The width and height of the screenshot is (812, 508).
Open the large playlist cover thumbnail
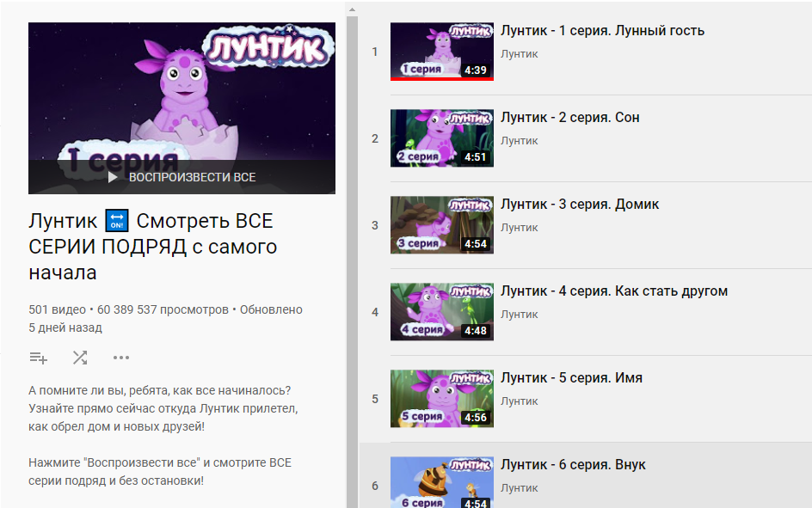point(181,108)
